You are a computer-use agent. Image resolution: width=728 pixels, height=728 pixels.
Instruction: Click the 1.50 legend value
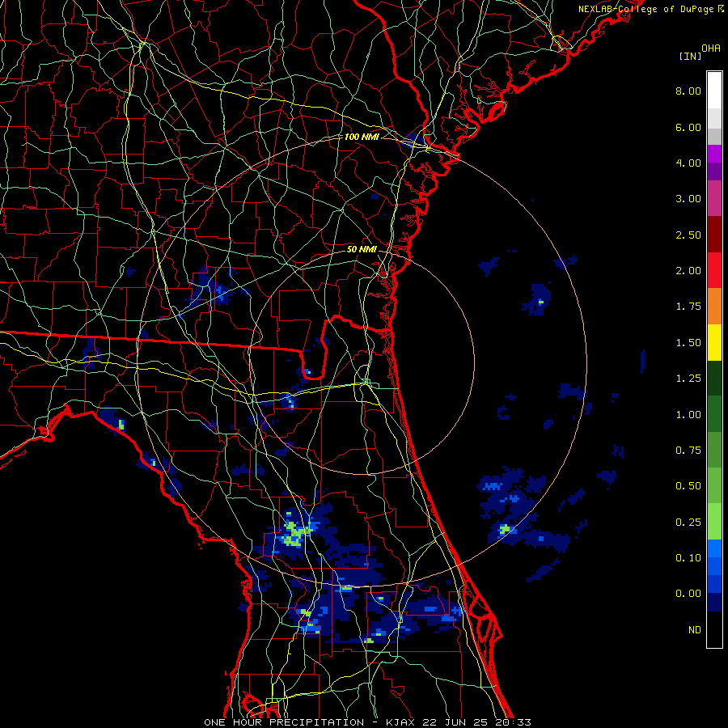688,343
